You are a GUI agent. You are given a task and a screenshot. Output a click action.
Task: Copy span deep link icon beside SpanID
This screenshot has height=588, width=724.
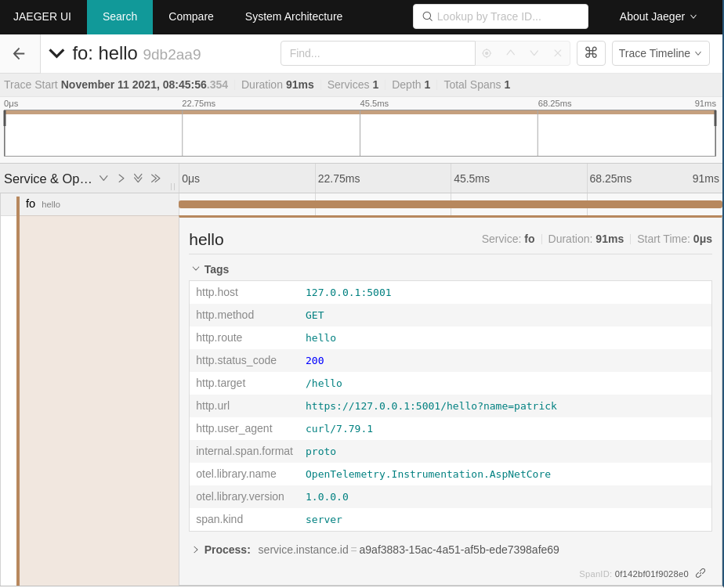701,573
